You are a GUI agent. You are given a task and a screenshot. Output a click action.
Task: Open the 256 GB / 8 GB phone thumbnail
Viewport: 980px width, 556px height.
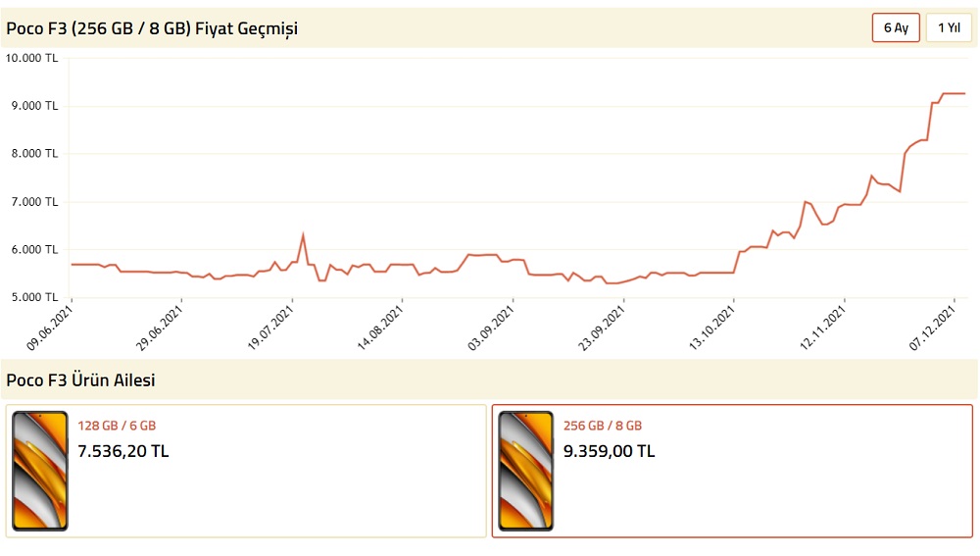(x=525, y=471)
